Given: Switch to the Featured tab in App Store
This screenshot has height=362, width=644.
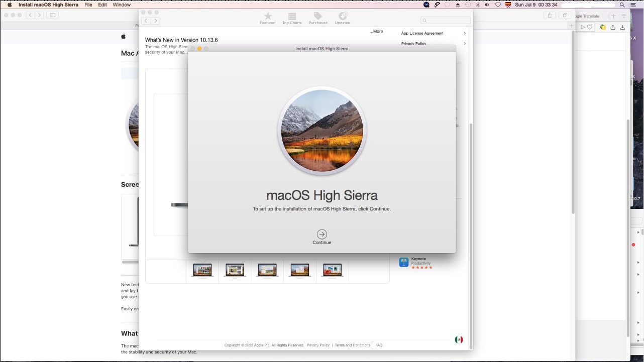Looking at the screenshot, I should [x=268, y=19].
